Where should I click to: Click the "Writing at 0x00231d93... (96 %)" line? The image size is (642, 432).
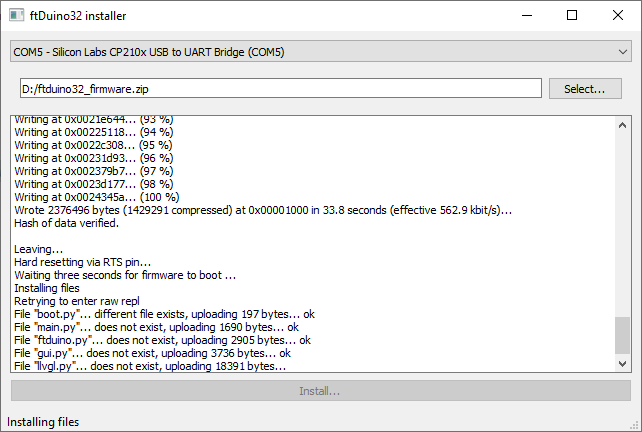tap(94, 158)
